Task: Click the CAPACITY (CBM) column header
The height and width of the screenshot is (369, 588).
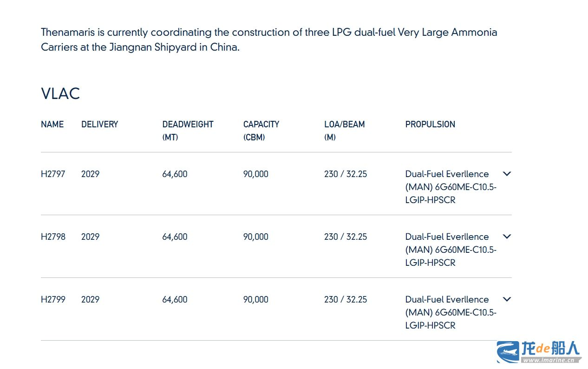Action: click(x=261, y=131)
